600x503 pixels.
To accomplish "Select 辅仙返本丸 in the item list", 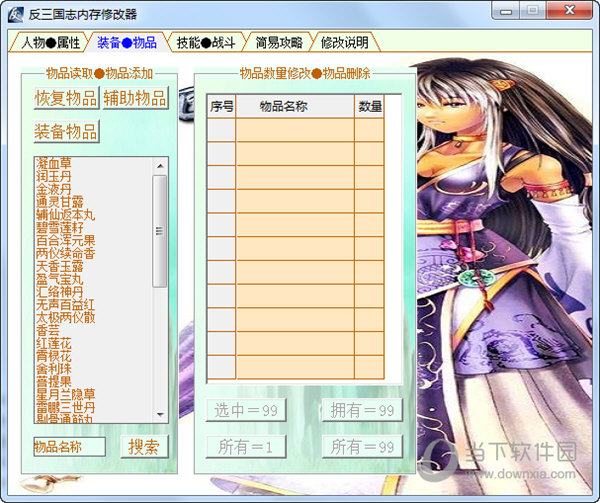I will pos(65,215).
